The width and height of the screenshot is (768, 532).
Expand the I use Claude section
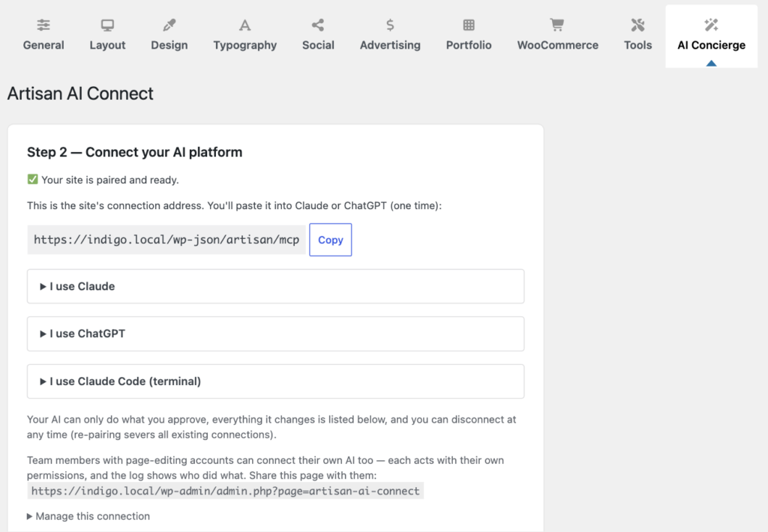(275, 286)
